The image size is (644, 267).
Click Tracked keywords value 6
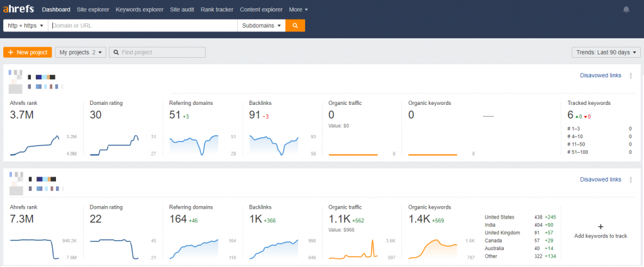coord(570,115)
